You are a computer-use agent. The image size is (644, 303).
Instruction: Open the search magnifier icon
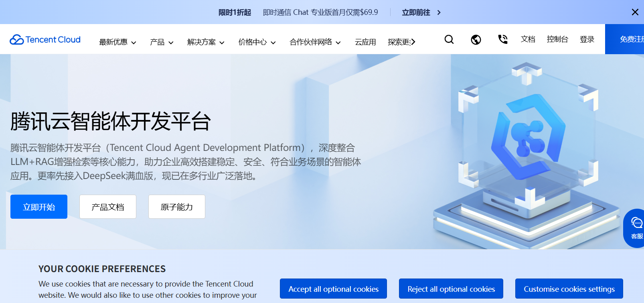(449, 39)
